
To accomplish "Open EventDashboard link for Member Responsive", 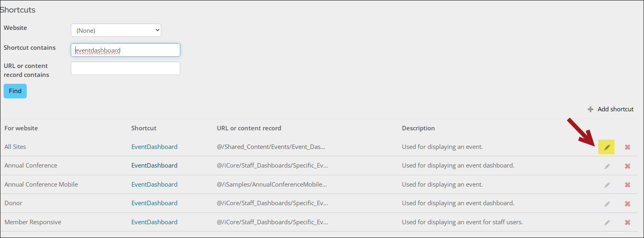I will [x=154, y=222].
